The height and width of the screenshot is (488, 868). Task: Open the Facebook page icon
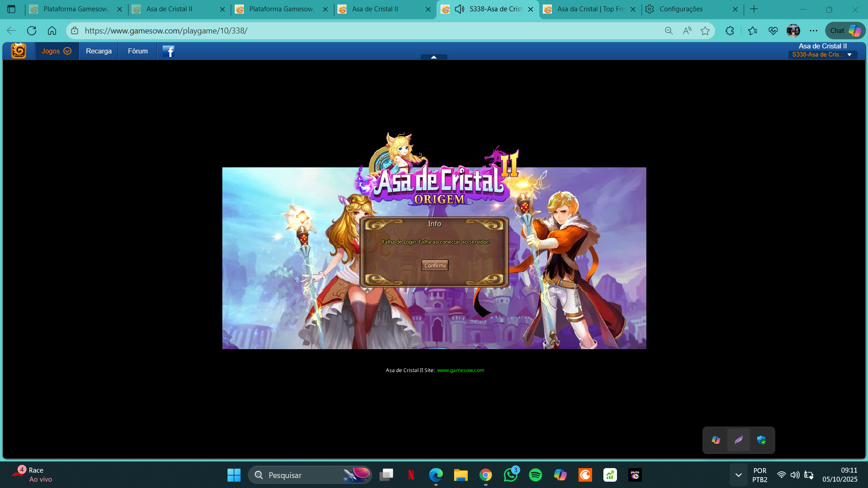click(x=168, y=51)
